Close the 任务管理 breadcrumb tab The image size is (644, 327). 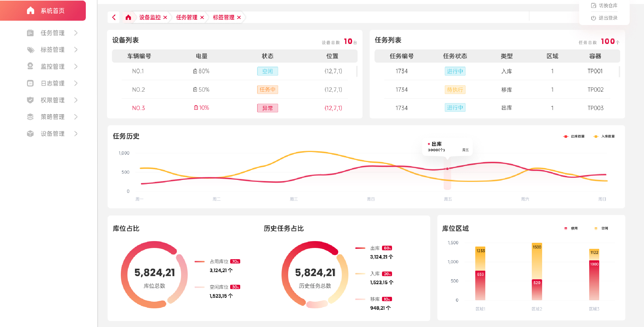pos(202,18)
